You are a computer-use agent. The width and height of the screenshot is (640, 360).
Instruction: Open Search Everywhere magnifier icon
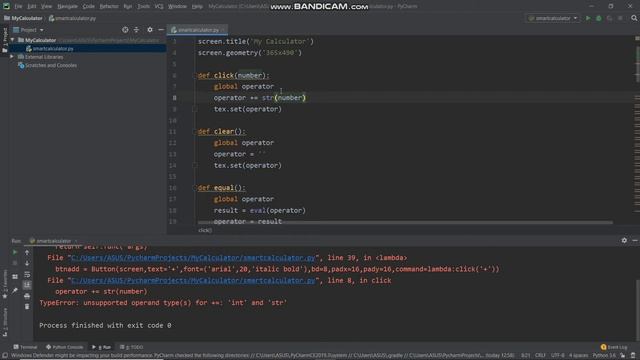coord(634,18)
